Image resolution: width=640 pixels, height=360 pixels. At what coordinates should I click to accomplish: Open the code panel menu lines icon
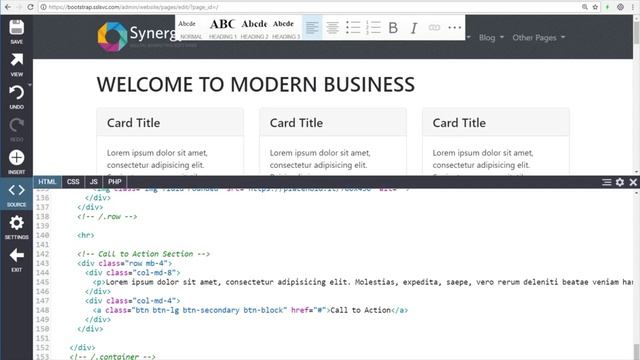point(607,182)
